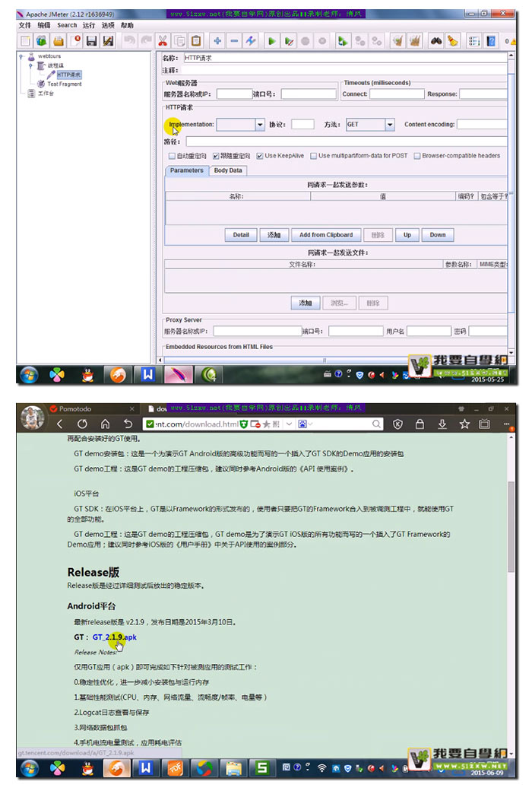
Task: Click the Copy icon in JMeter toolbar
Action: (x=179, y=41)
